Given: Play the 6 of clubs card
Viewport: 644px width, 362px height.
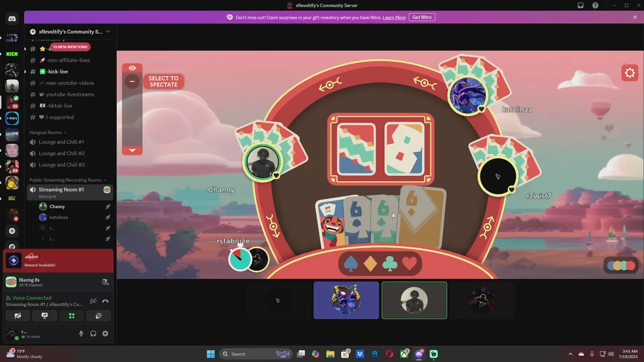Looking at the screenshot, I should (x=384, y=220).
